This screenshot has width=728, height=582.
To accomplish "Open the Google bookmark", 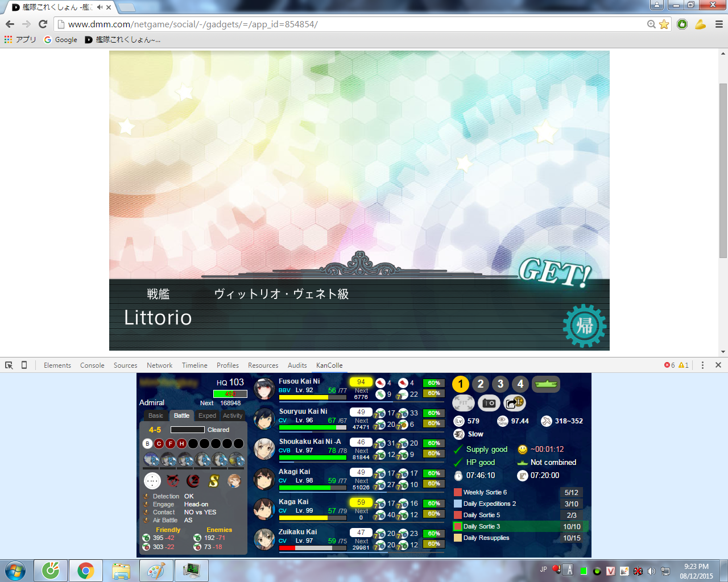I will (x=61, y=40).
